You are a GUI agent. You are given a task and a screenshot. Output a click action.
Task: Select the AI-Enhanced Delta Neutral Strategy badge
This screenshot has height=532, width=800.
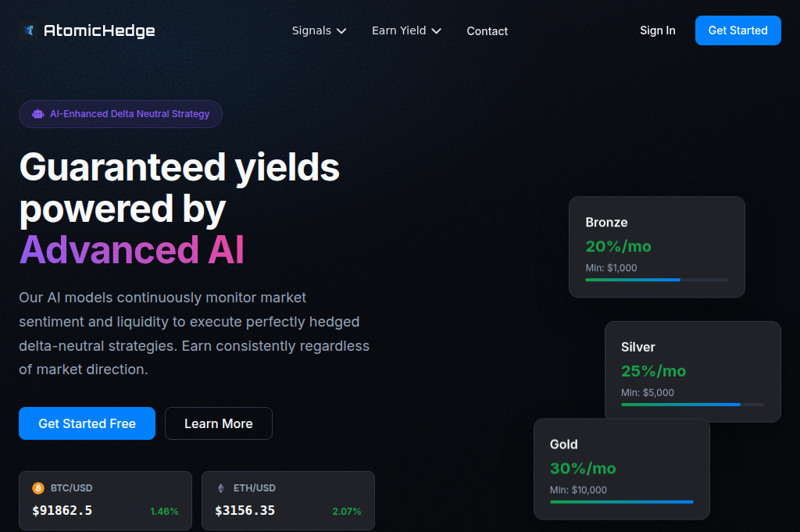point(120,113)
